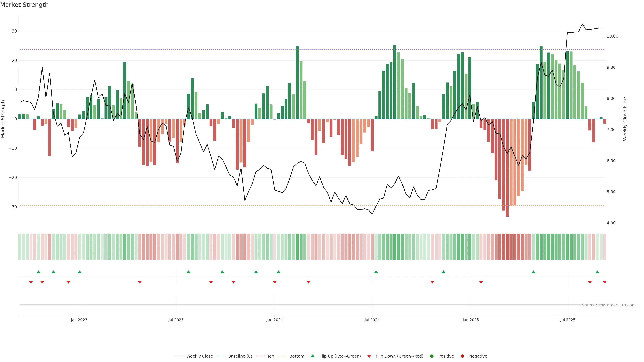The height and width of the screenshot is (362, 644).
Task: Click the Flip Down red triangle legend icon
Action: [369, 356]
